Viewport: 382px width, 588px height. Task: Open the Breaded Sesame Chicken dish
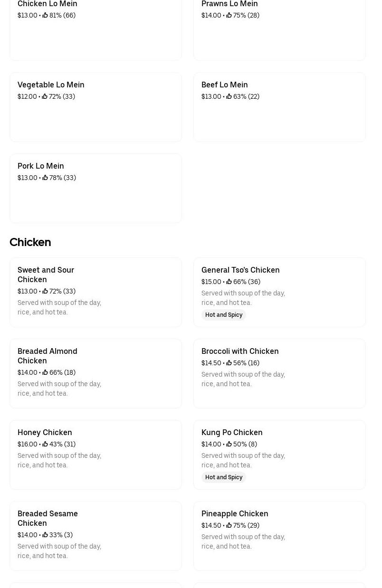click(48, 518)
